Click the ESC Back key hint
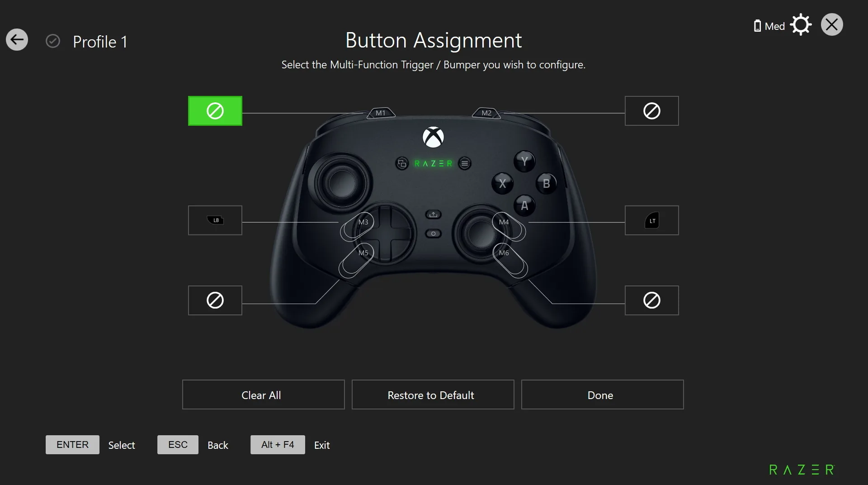This screenshot has width=868, height=485. pos(193,445)
